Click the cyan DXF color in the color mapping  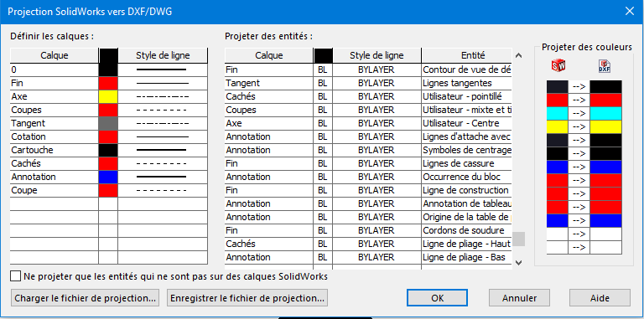click(605, 113)
